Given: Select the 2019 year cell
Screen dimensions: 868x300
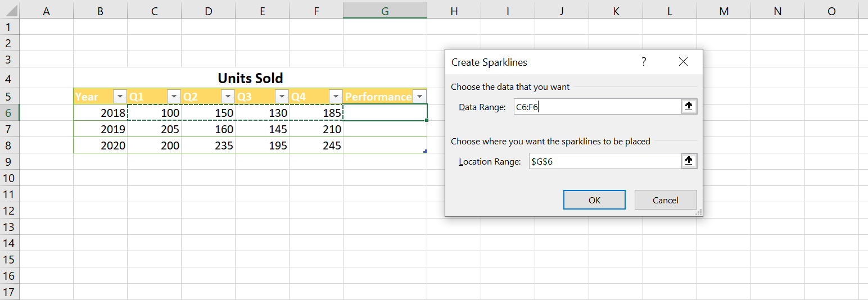Looking at the screenshot, I should tap(101, 129).
